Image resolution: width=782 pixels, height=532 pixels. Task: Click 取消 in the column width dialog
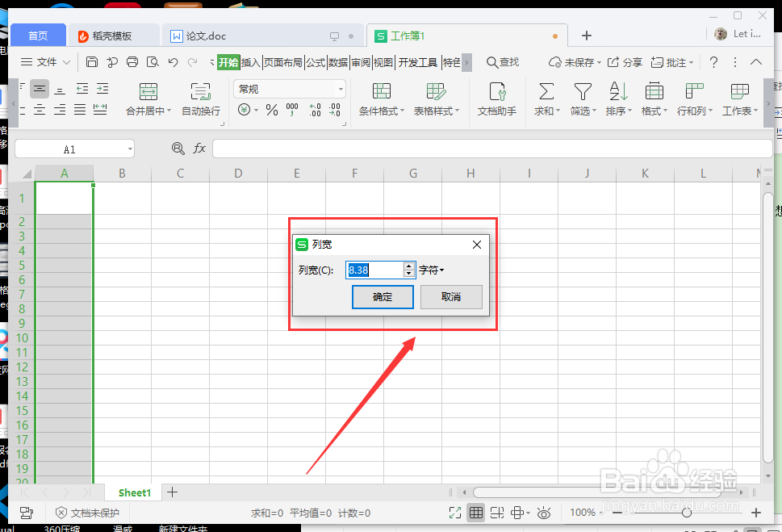tap(451, 297)
